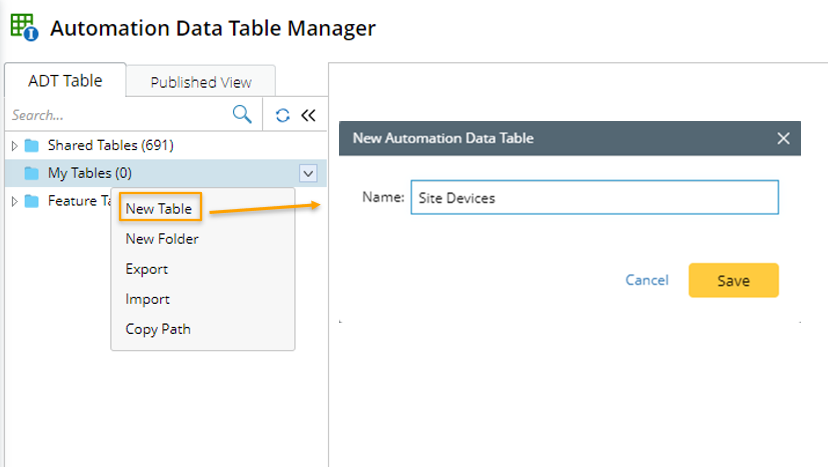Switch to the Published View tab

[x=201, y=82]
